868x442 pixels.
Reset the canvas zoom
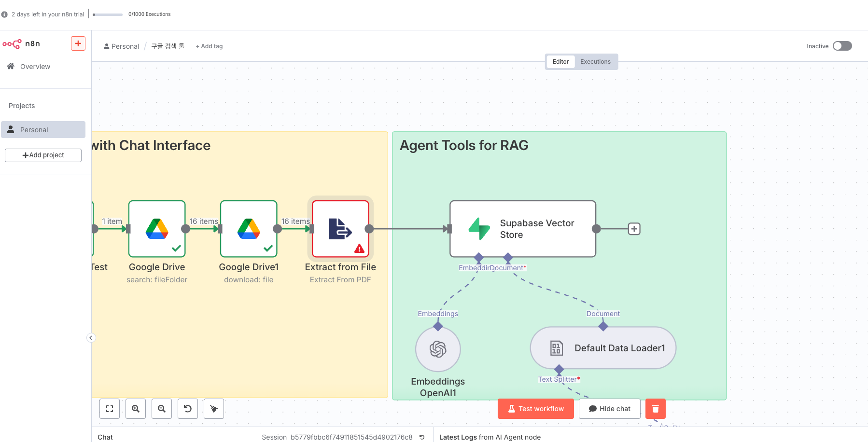tap(188, 409)
